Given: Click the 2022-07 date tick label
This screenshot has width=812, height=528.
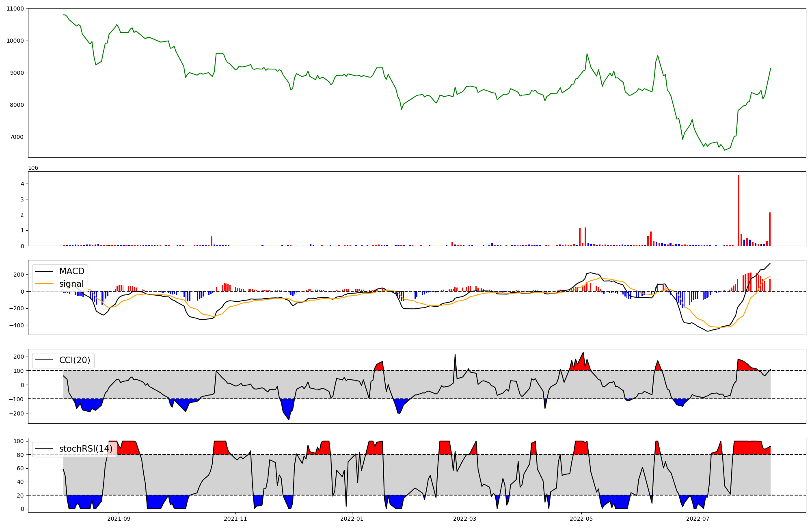Looking at the screenshot, I should point(698,519).
